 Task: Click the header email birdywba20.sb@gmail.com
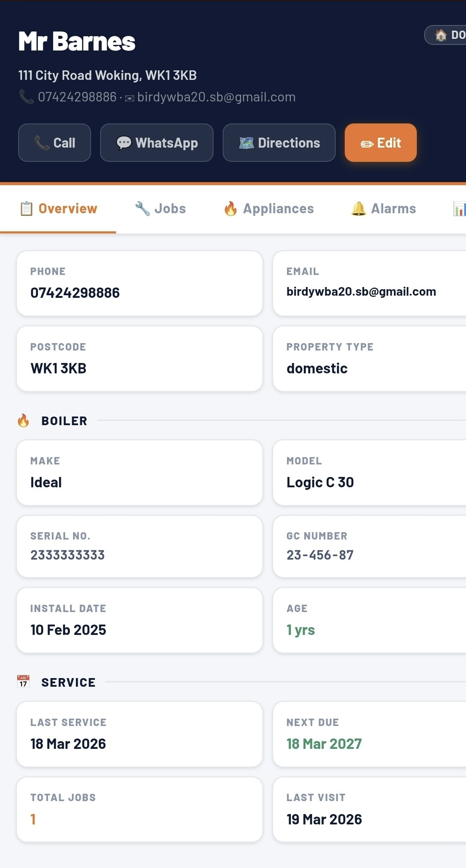(216, 97)
